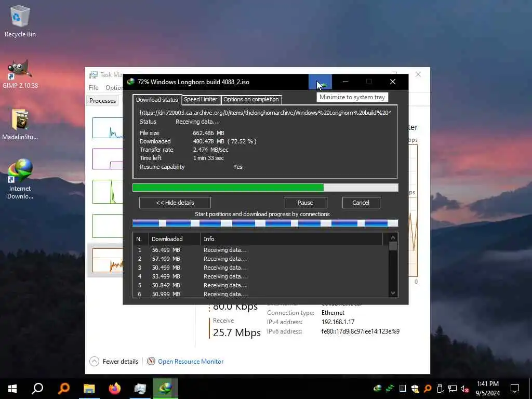
Task: Select connection row 6 with 50.999 MB
Action: tap(261, 294)
